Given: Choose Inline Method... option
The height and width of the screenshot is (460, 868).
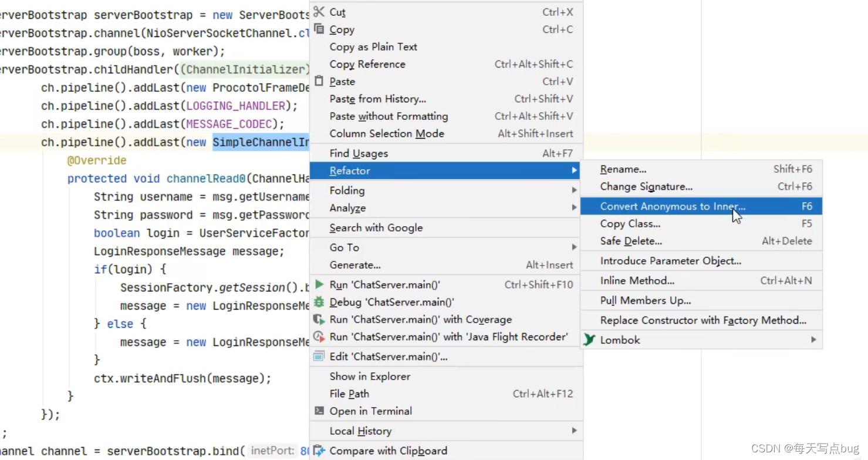Looking at the screenshot, I should pos(701,281).
